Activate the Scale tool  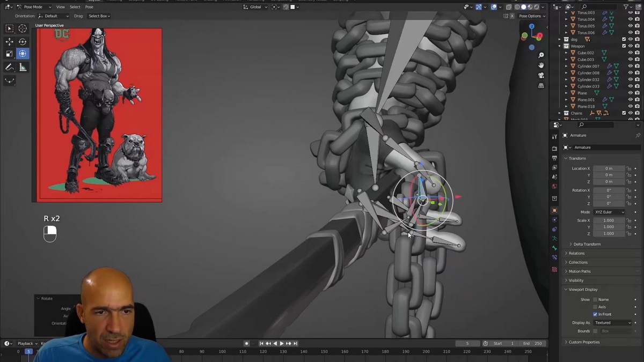click(10, 54)
